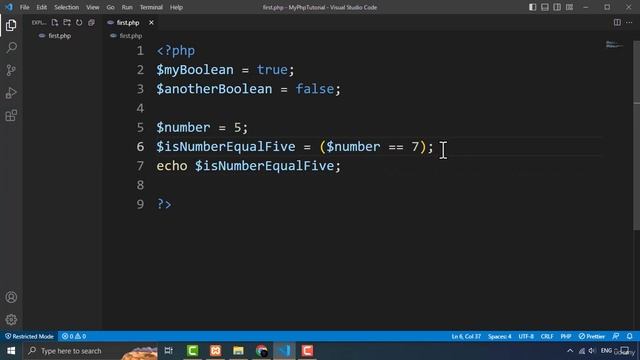Click the Restricted Mode status item

pos(29,336)
